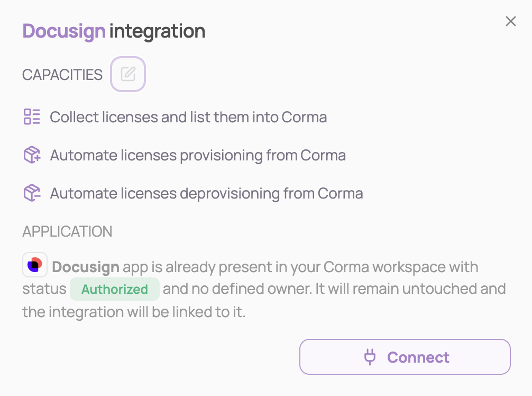Click the plug icon in Connect button
Image resolution: width=532 pixels, height=396 pixels.
370,357
